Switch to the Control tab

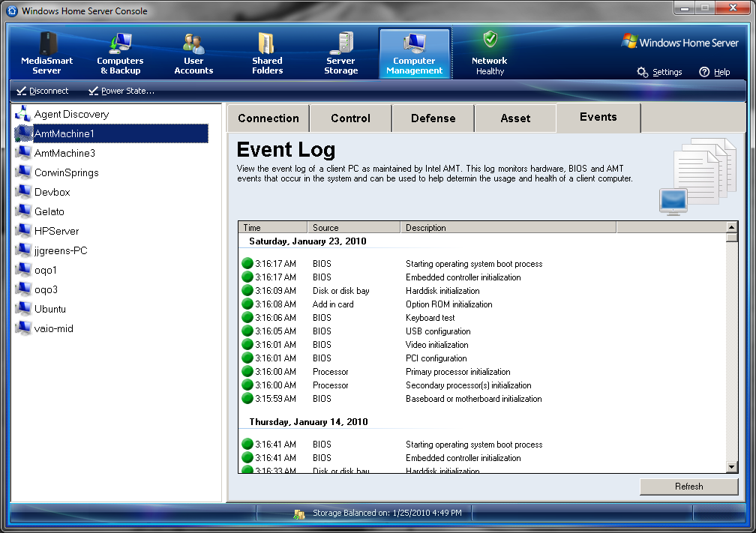(350, 118)
